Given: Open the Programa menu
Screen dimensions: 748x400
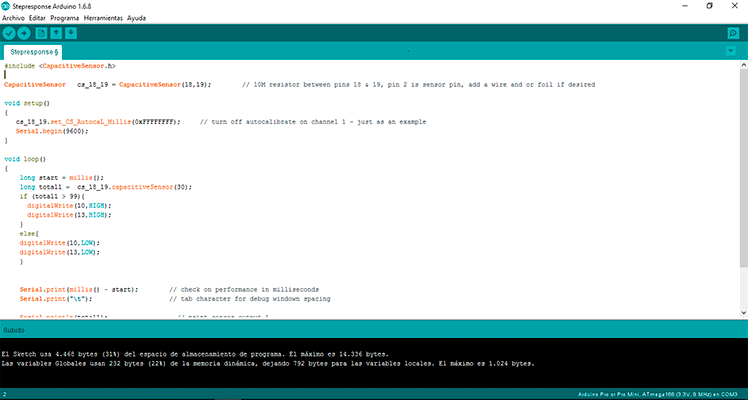Looking at the screenshot, I should pyautogui.click(x=65, y=18).
